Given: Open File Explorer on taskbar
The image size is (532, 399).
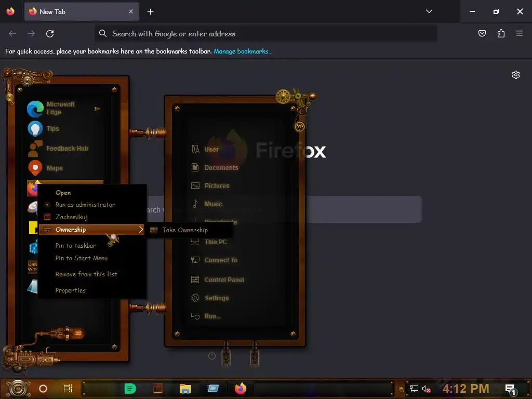Looking at the screenshot, I should click(185, 389).
